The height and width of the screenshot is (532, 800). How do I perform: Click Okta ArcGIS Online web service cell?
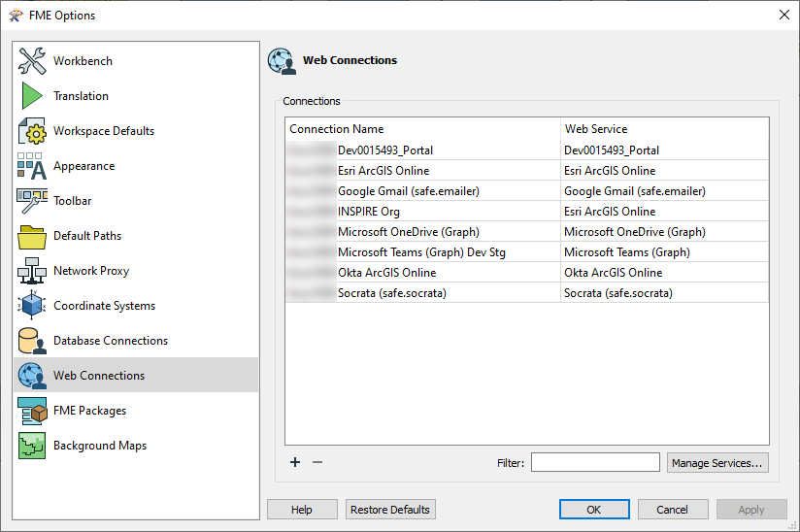coord(664,273)
